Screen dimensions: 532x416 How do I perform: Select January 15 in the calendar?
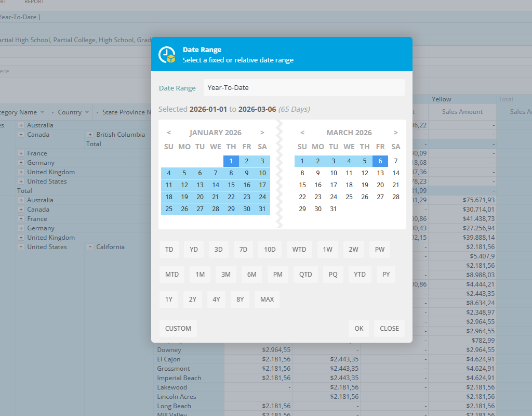(x=231, y=185)
